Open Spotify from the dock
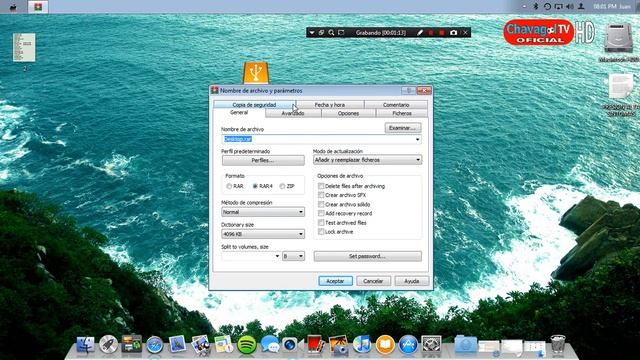The image size is (640, 360). click(247, 345)
